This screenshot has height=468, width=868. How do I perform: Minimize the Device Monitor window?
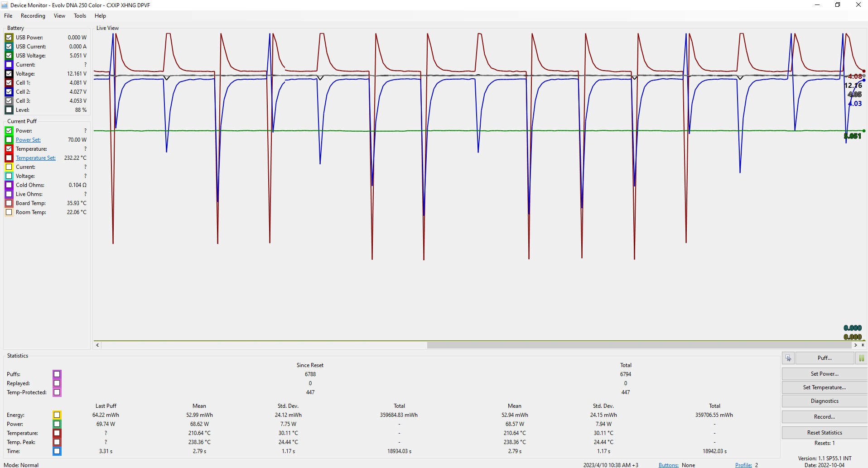pos(817,5)
